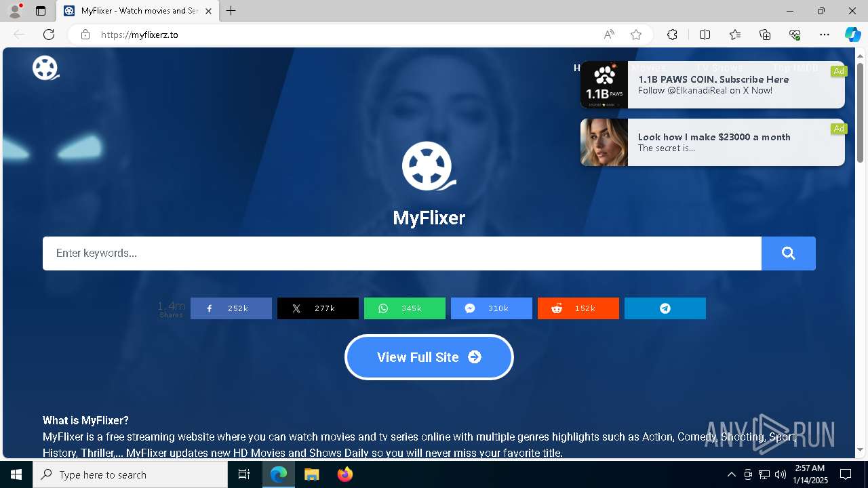The height and width of the screenshot is (488, 868).
Task: Refresh the page in Edge
Action: click(x=49, y=35)
